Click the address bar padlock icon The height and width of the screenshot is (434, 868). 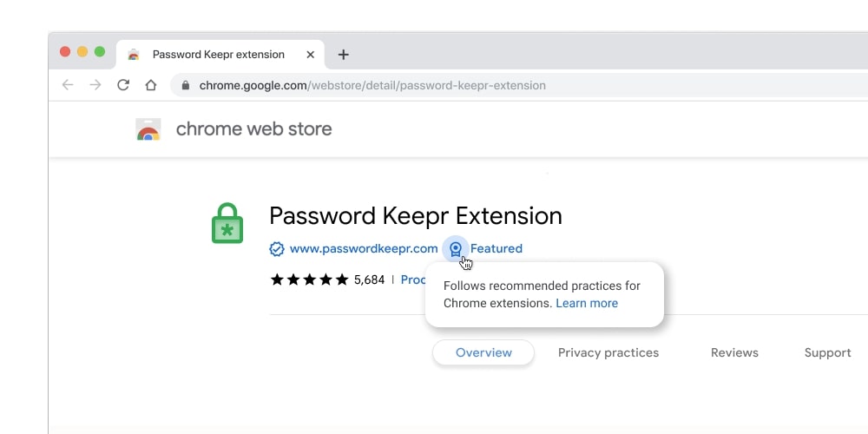(x=185, y=86)
